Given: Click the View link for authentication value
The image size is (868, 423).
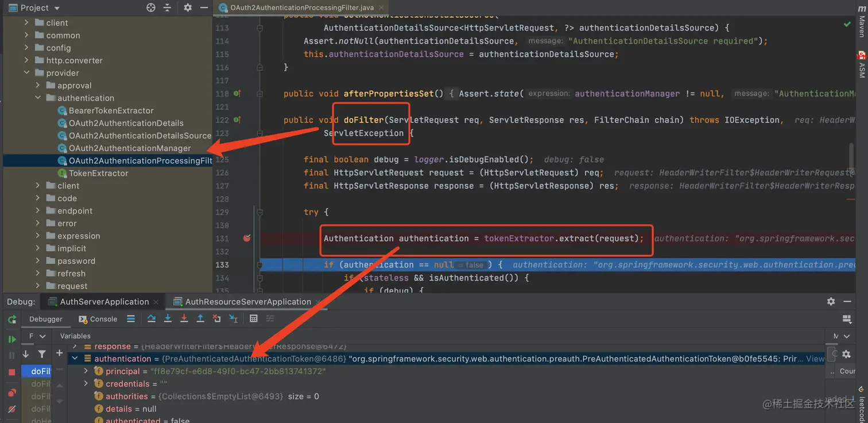Looking at the screenshot, I should [x=815, y=359].
